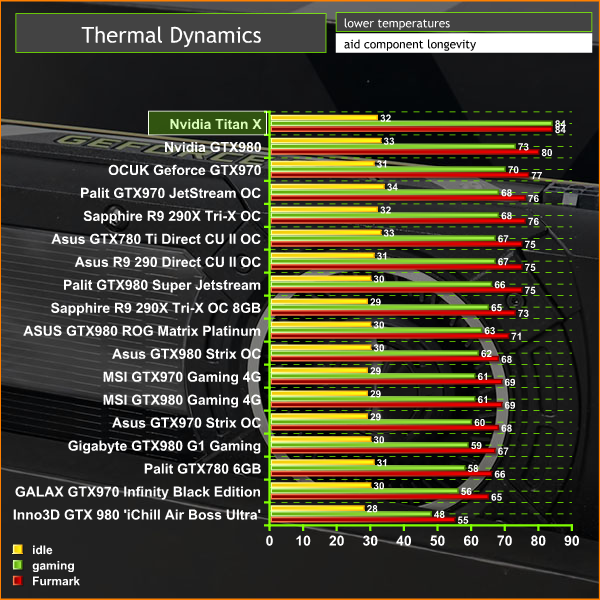The image size is (600, 600).
Task: Click the x-axis tick label 40
Action: (x=404, y=541)
